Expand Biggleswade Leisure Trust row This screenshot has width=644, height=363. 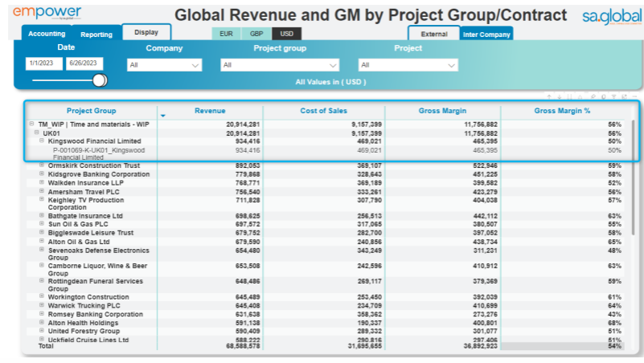tap(42, 232)
